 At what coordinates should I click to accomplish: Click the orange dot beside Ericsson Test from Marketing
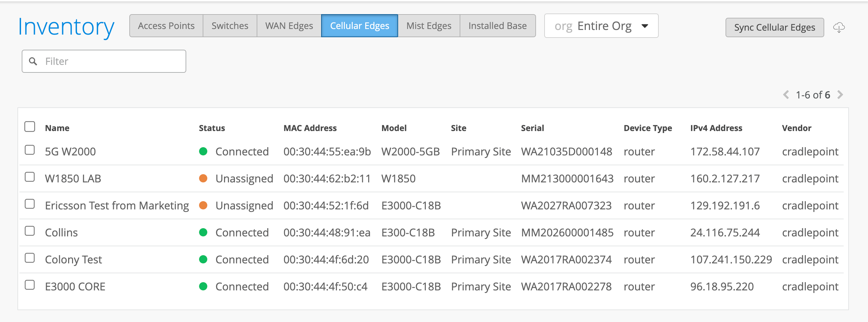click(x=203, y=205)
